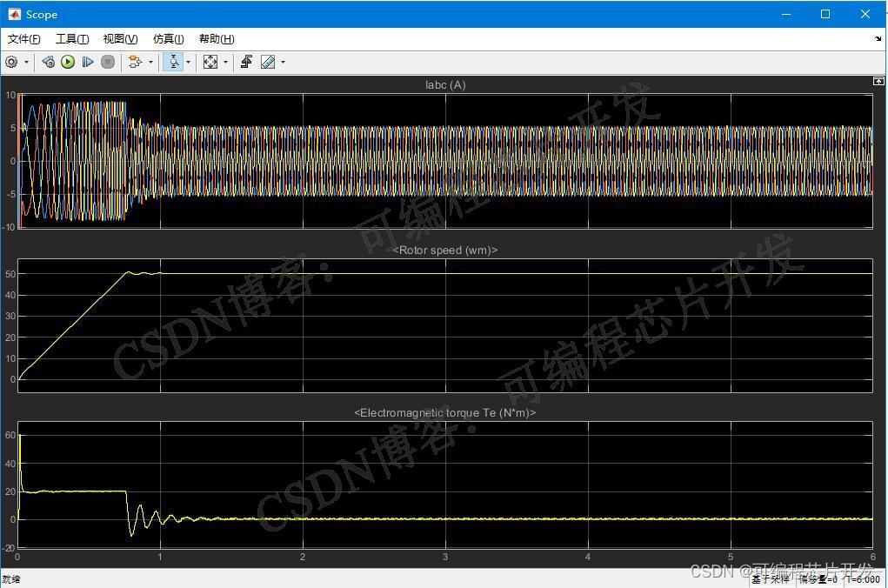Open the 工具(T) menu
888x588 pixels.
pyautogui.click(x=72, y=38)
